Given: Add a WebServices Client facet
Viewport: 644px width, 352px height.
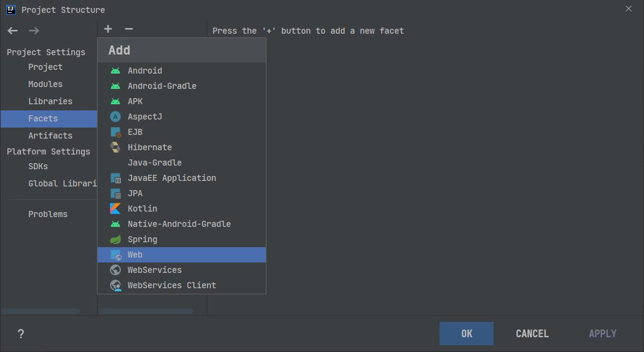Looking at the screenshot, I should point(182,285).
